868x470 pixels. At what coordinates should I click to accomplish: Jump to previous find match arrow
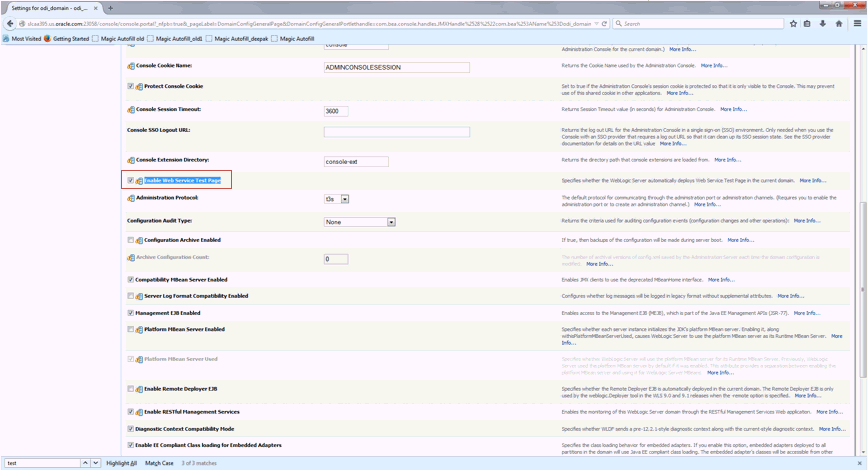tap(85, 463)
